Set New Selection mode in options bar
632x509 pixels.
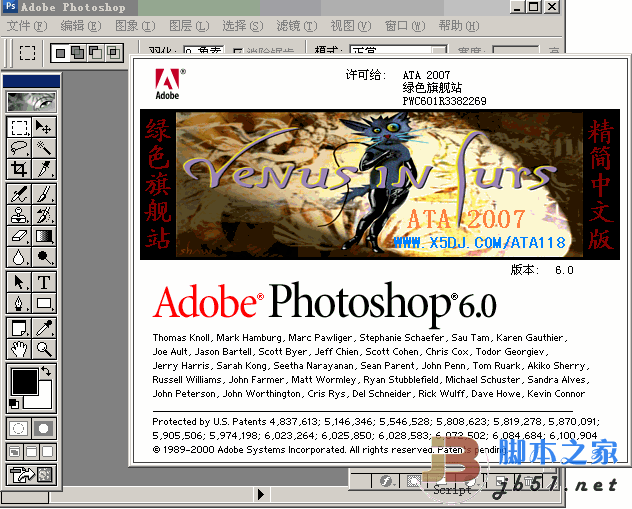[60, 53]
